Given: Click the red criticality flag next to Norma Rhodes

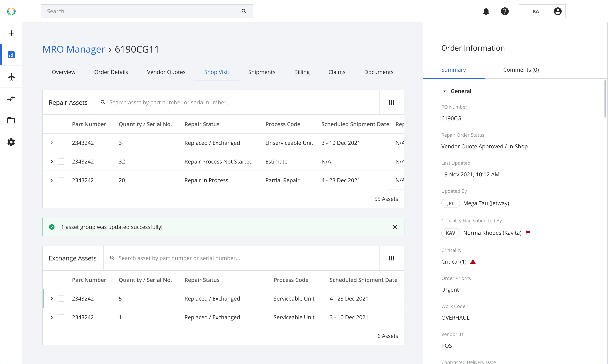Looking at the screenshot, I should coord(528,233).
